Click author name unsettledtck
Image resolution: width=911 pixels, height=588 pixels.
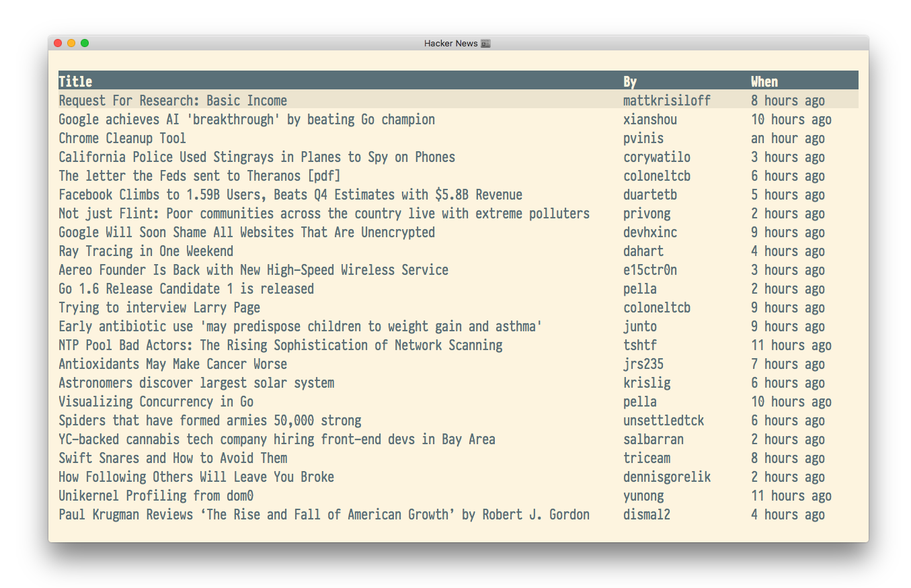coord(664,420)
